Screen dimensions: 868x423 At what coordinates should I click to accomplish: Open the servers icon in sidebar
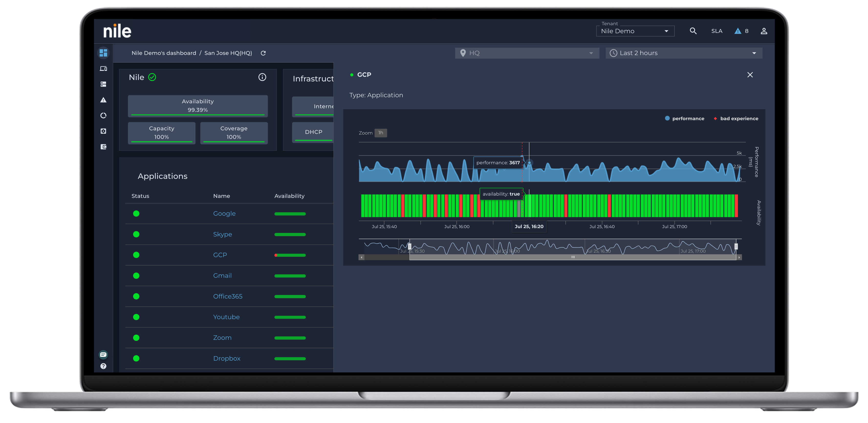(x=103, y=84)
